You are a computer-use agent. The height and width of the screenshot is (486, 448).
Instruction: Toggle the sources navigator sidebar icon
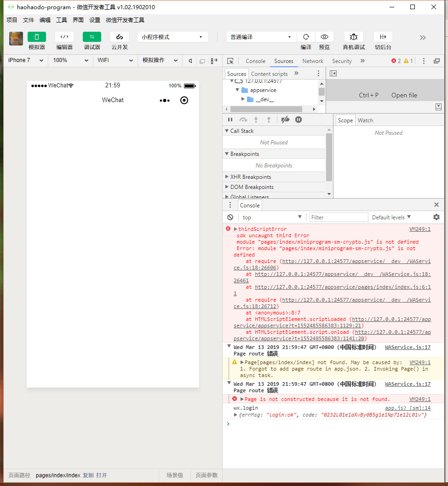click(x=333, y=74)
